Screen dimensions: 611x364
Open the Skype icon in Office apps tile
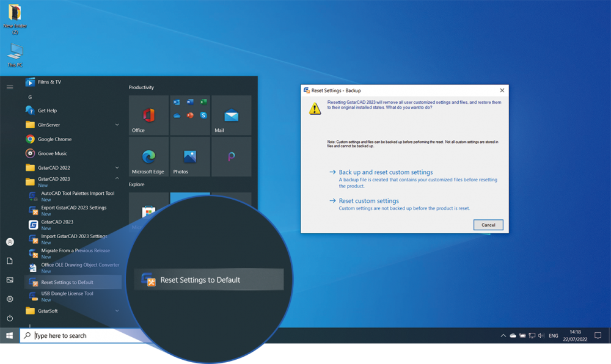coord(203,115)
